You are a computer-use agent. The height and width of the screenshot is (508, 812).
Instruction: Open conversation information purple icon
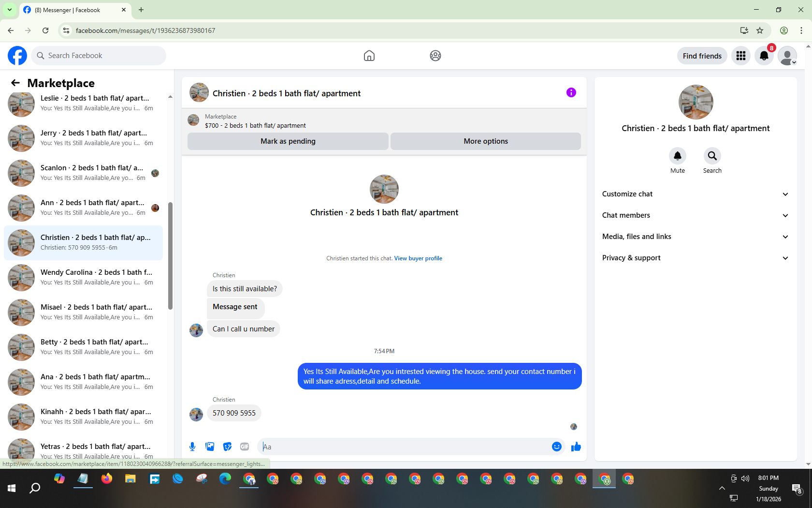pyautogui.click(x=571, y=92)
